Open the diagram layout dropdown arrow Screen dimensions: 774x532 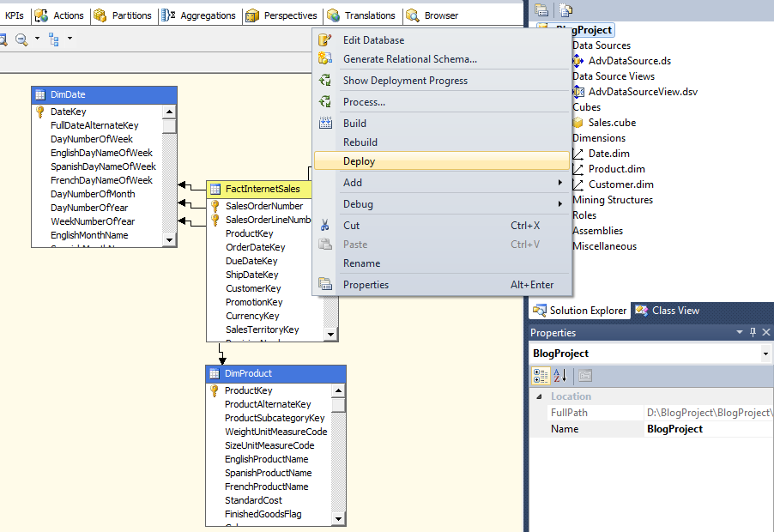tap(70, 38)
